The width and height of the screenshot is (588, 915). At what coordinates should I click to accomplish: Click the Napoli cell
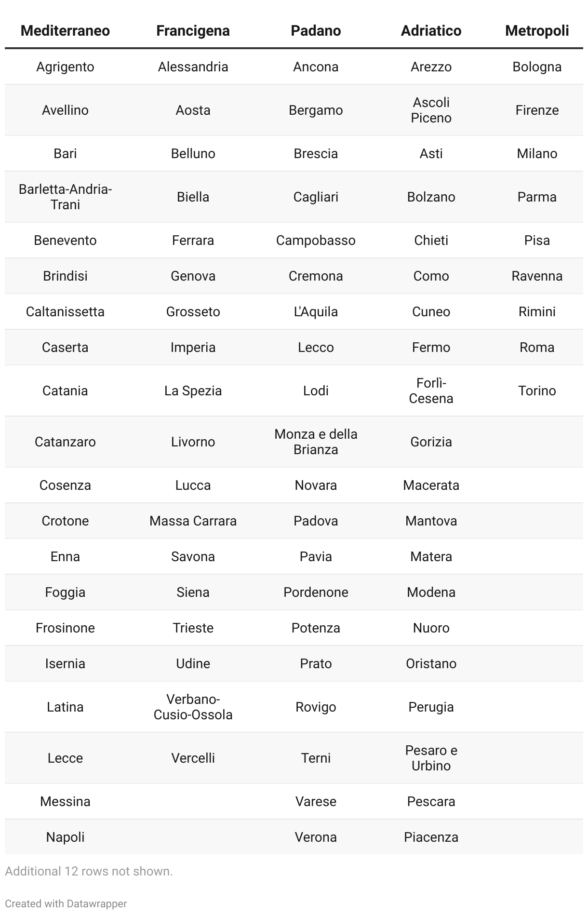pos(65,837)
